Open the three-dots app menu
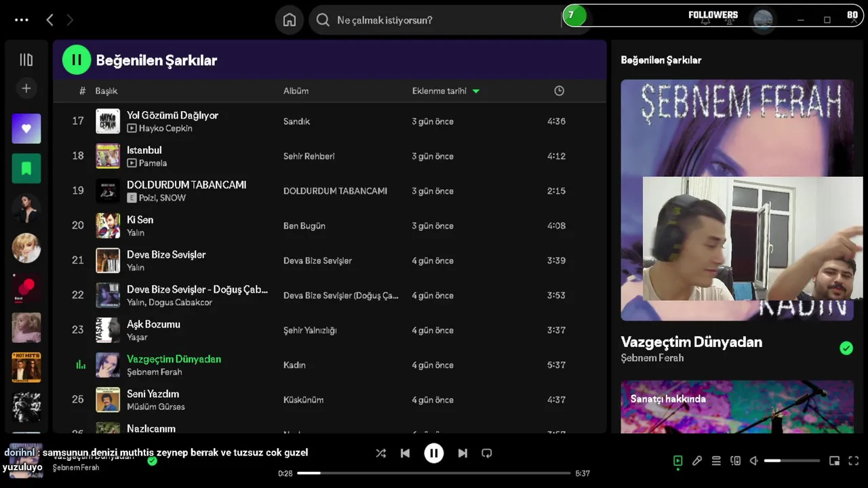868x488 pixels. 22,20
